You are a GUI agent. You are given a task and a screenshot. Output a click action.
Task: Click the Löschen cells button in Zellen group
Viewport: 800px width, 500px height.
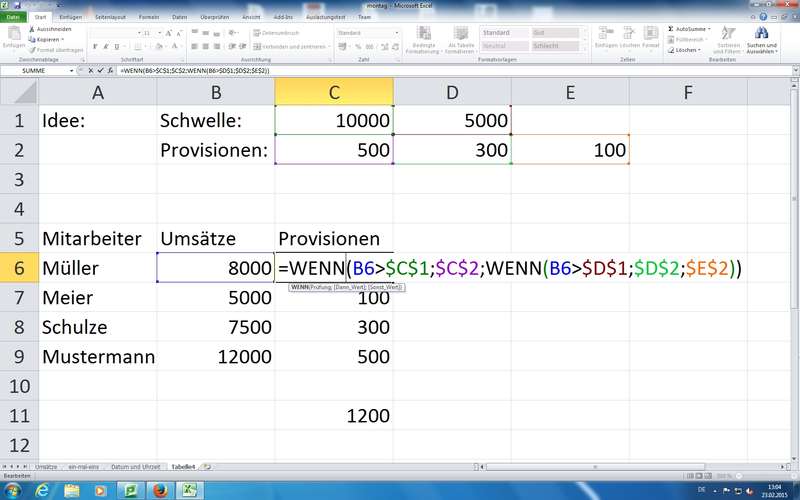click(x=629, y=38)
